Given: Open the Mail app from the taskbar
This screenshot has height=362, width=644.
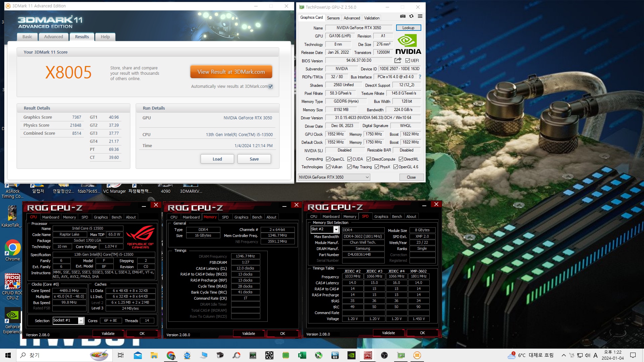Looking at the screenshot, I should point(138,355).
